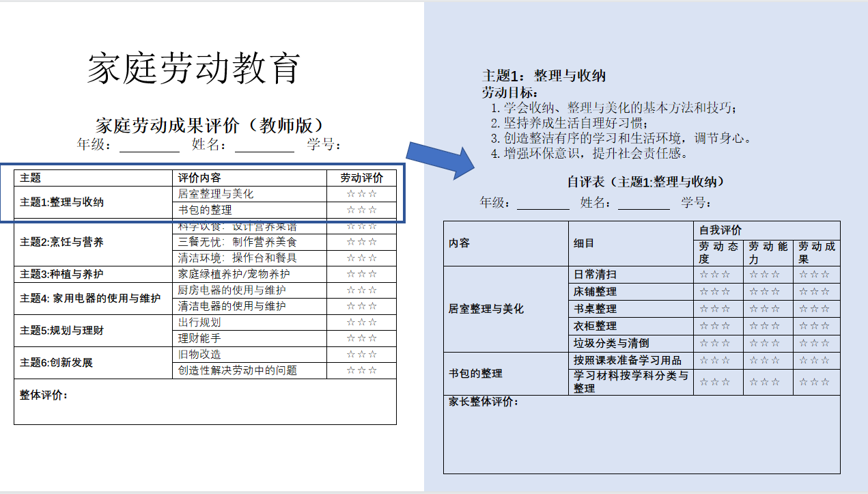Click the 劳动评价 column header
This screenshot has height=494, width=868.
point(362,178)
